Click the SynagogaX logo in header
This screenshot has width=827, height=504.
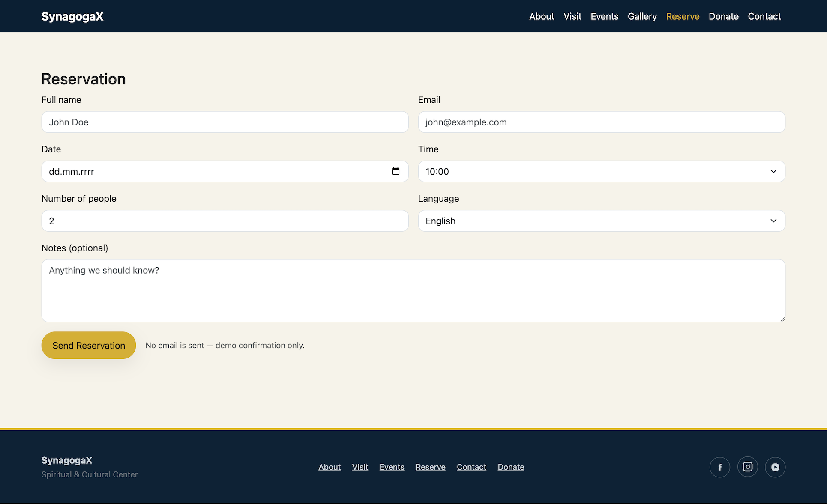[72, 16]
